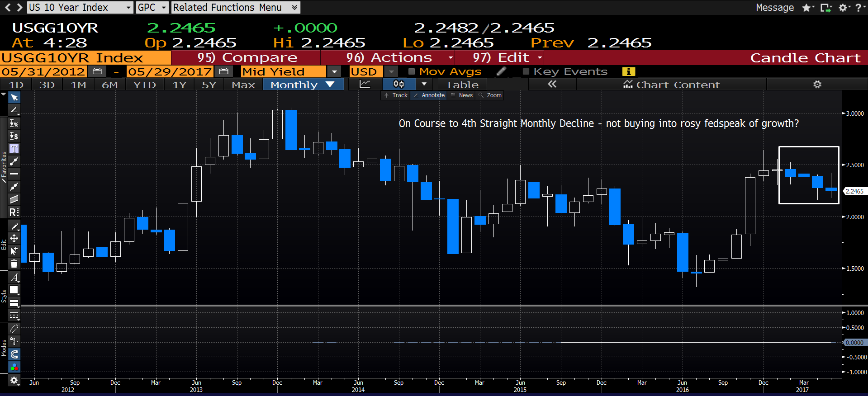Select the text annotation T tool
This screenshot has height=396, width=868.
pos(14,149)
